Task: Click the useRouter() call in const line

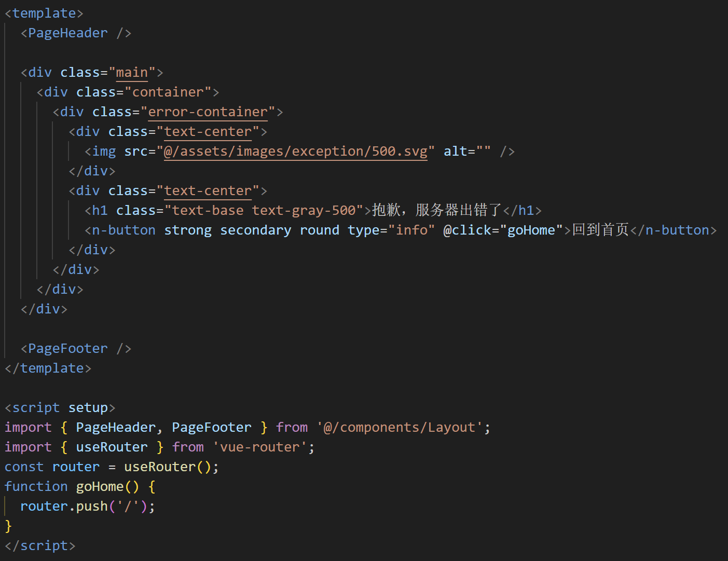Action: click(168, 467)
